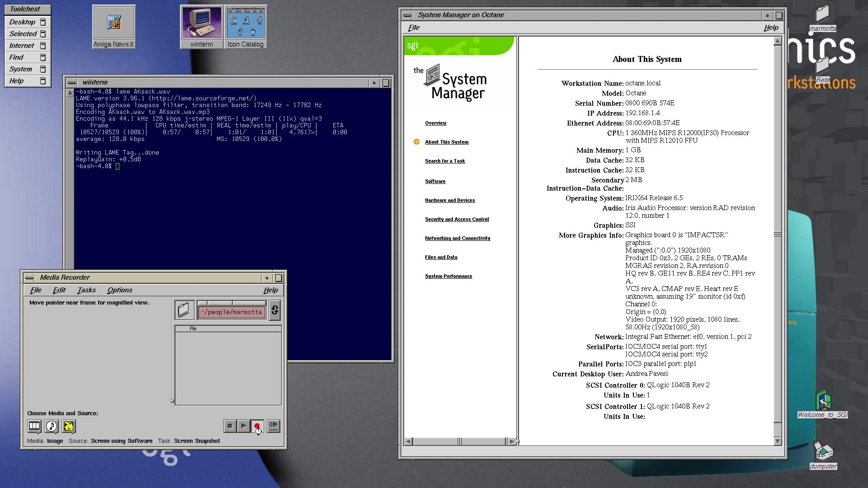Open the Image media source menu (yellow picture)

pyautogui.click(x=68, y=426)
